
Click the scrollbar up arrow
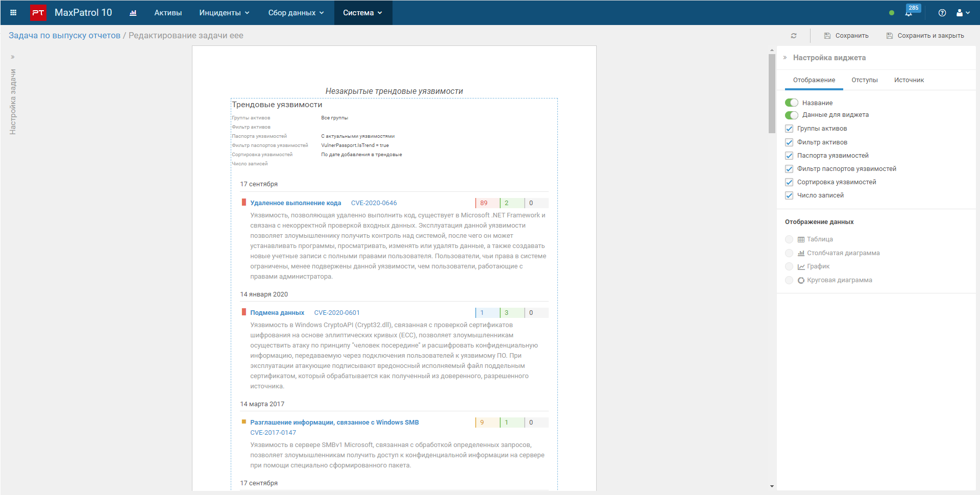click(x=772, y=50)
